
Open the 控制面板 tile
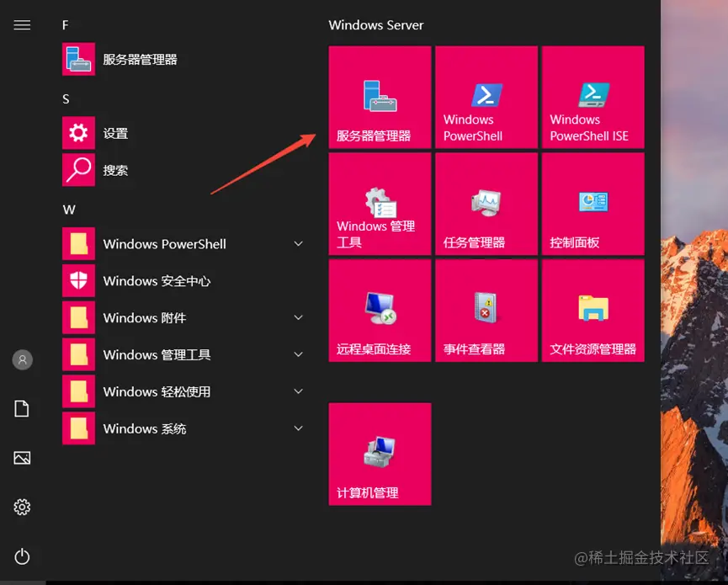[592, 204]
